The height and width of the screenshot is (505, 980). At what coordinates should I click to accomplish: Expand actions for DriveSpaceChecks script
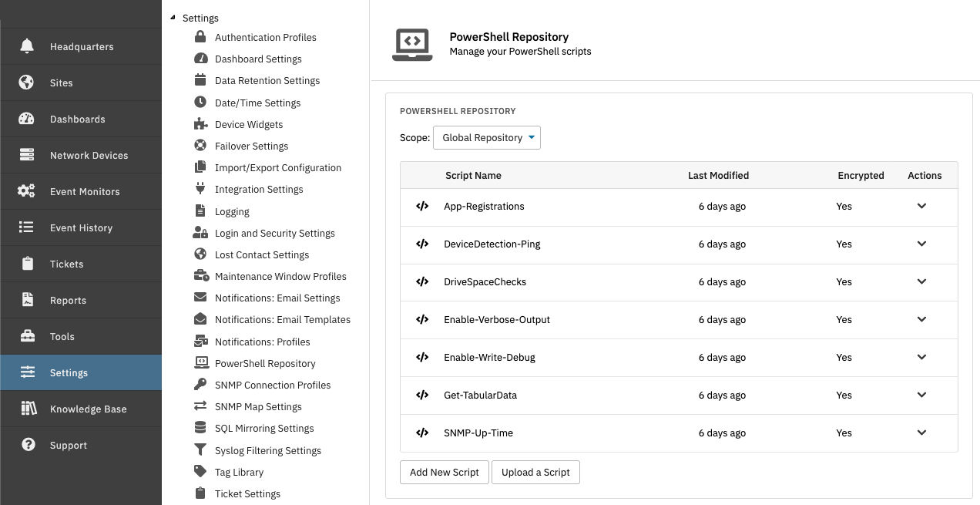tap(921, 281)
